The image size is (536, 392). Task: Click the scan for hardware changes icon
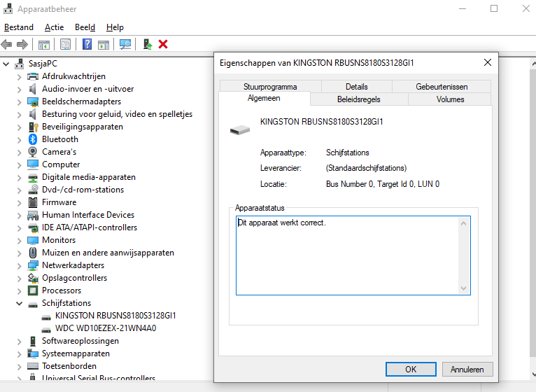click(125, 44)
